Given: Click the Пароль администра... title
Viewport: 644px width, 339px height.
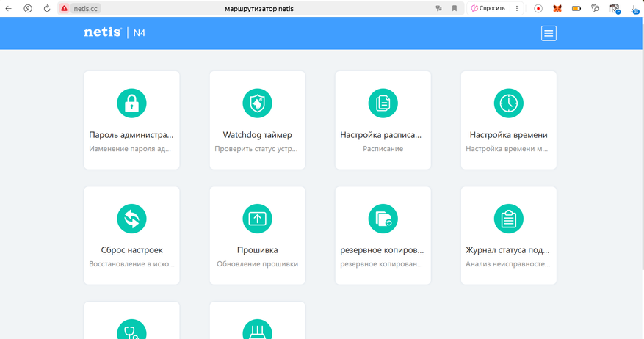Looking at the screenshot, I should click(x=131, y=135).
